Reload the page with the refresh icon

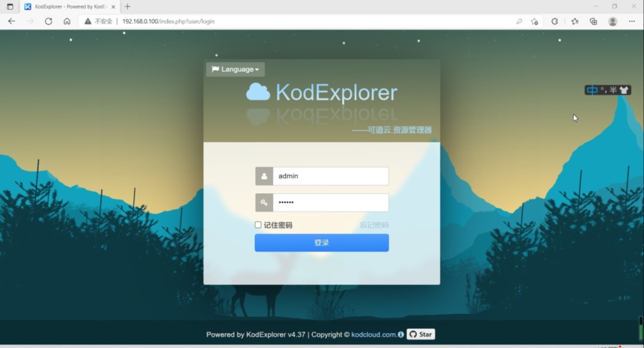click(48, 21)
